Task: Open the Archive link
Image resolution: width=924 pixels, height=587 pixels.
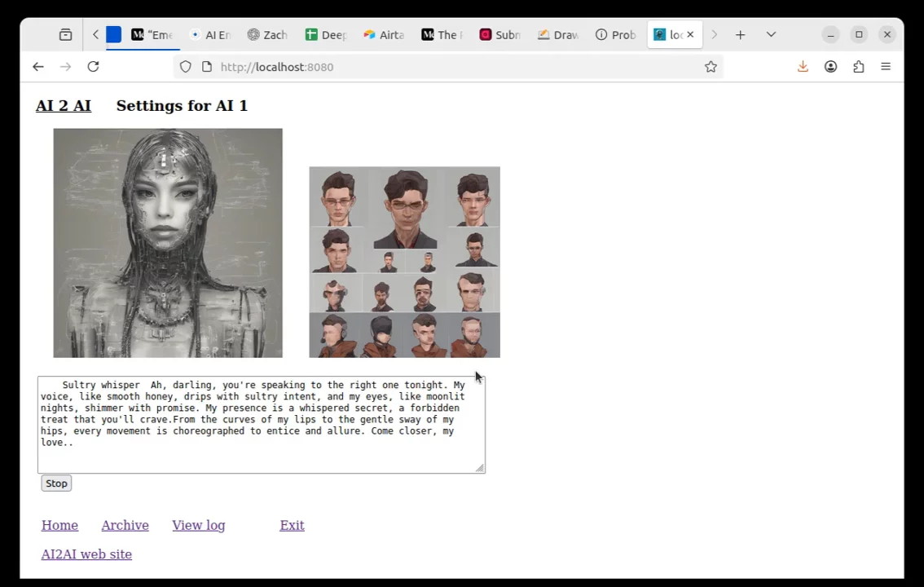Action: 125,525
